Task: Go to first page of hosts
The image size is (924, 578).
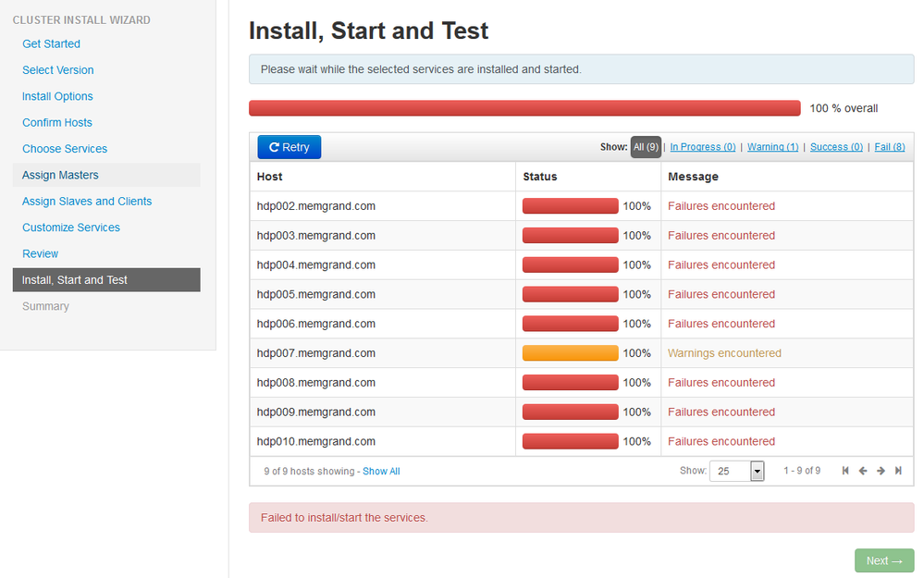Action: click(x=845, y=471)
